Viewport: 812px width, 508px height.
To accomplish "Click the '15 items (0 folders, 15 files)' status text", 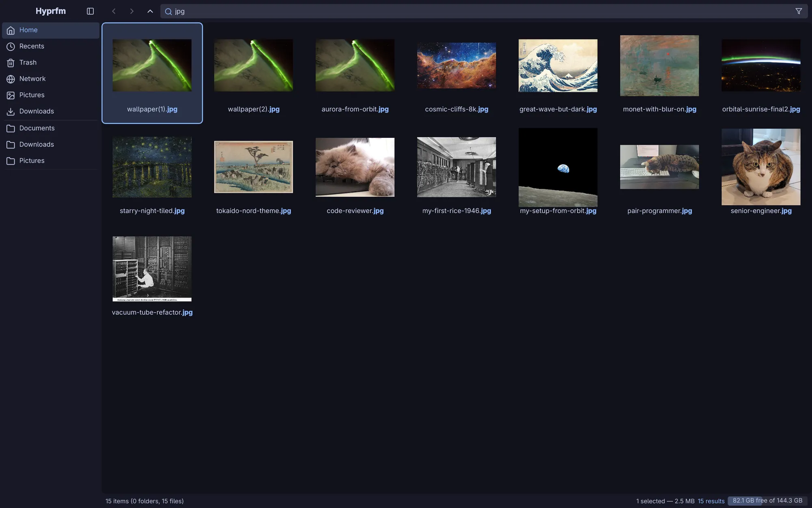I will [145, 501].
